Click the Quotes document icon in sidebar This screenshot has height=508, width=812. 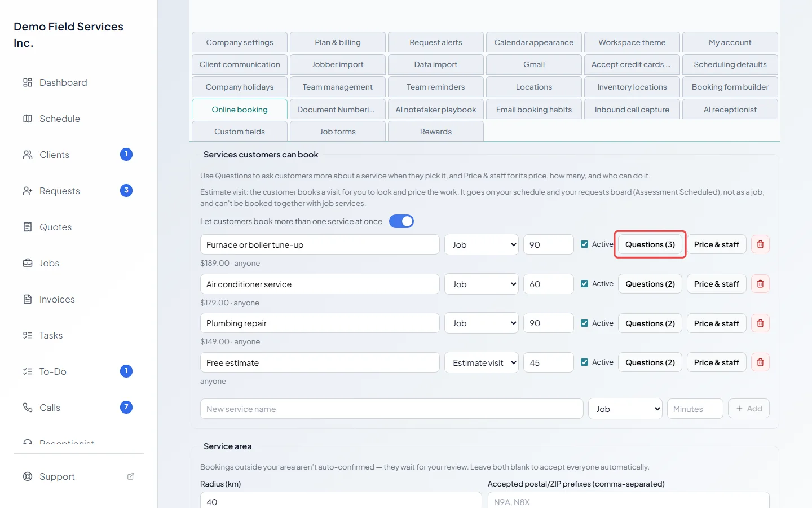pyautogui.click(x=28, y=227)
